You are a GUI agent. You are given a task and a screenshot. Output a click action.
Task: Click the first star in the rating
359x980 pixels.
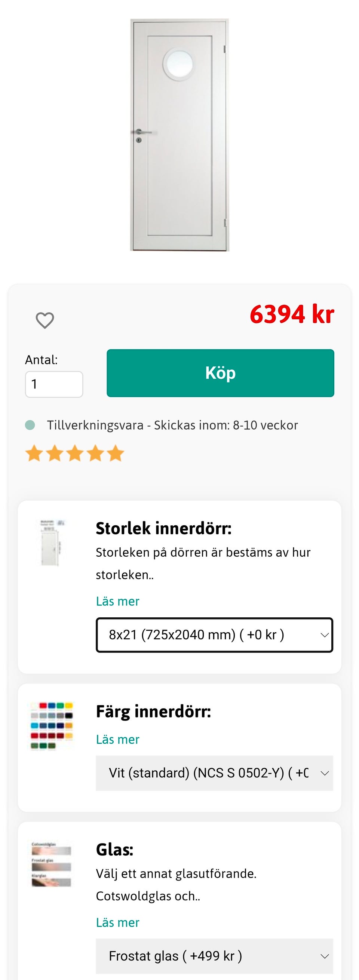(34, 454)
